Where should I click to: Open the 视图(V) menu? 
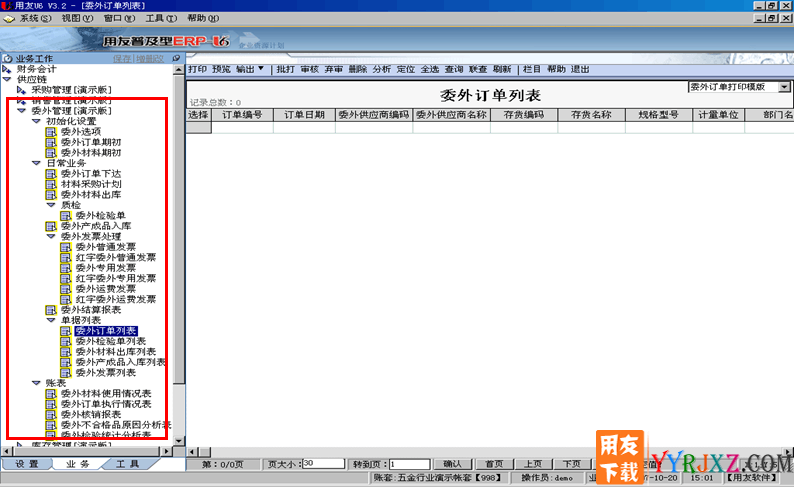click(x=77, y=18)
